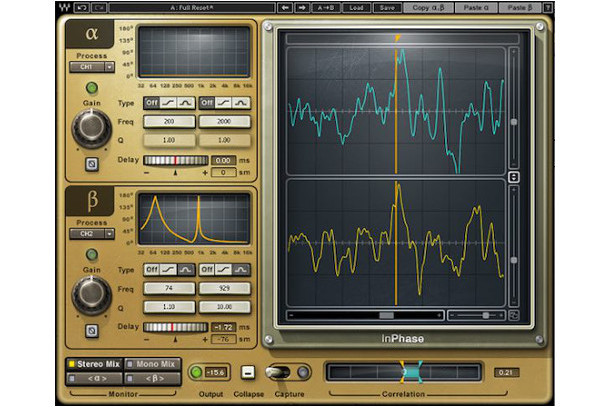Click the round capture indicator button
Screen dimensions: 600x420
(303, 372)
